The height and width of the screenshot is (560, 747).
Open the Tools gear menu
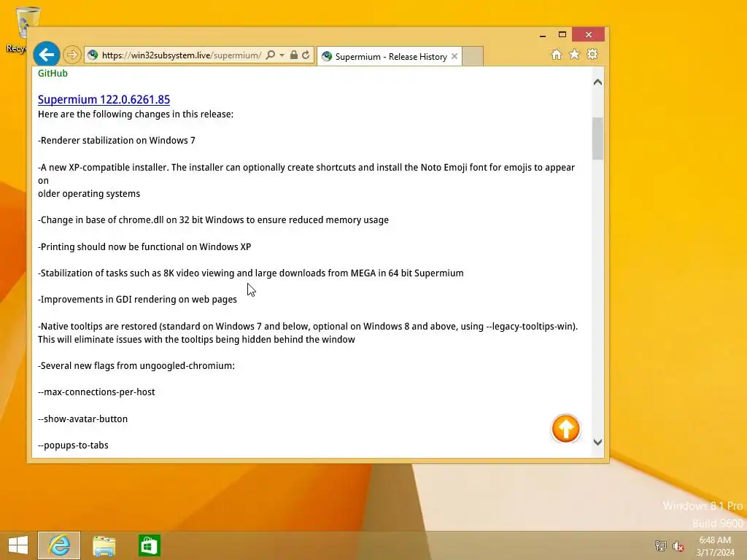pos(592,54)
